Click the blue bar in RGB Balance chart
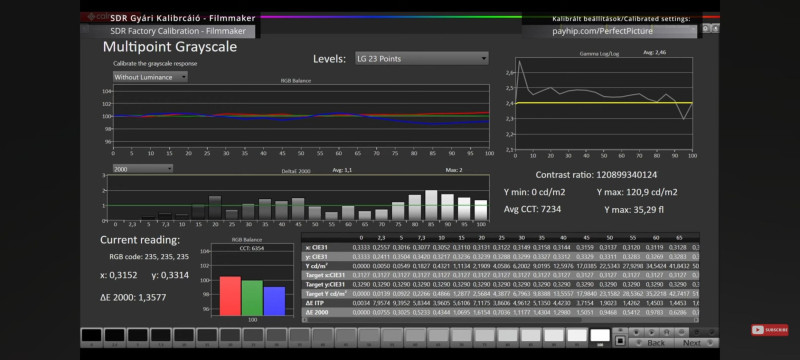Viewport: 800px width, 360px height. point(274,301)
